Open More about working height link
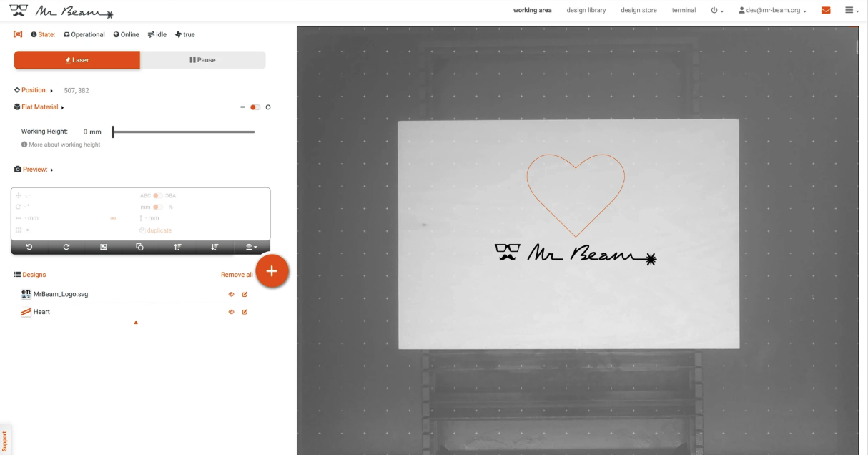The width and height of the screenshot is (868, 455). pos(61,145)
